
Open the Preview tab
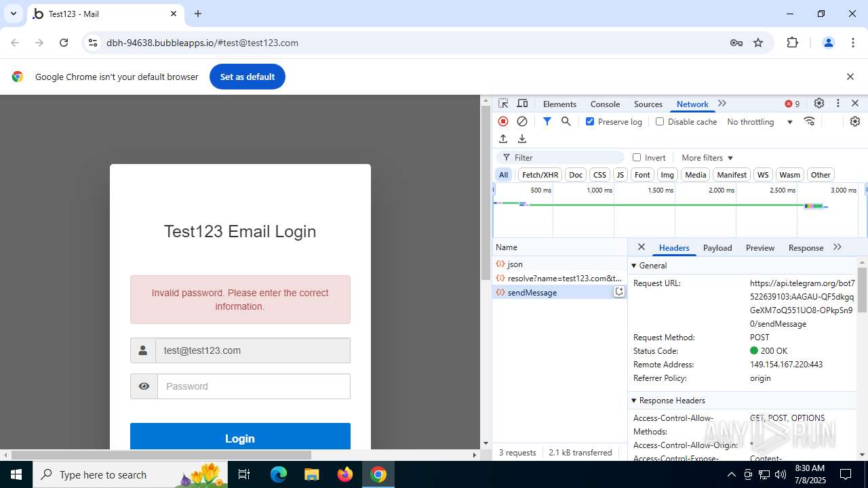(760, 247)
